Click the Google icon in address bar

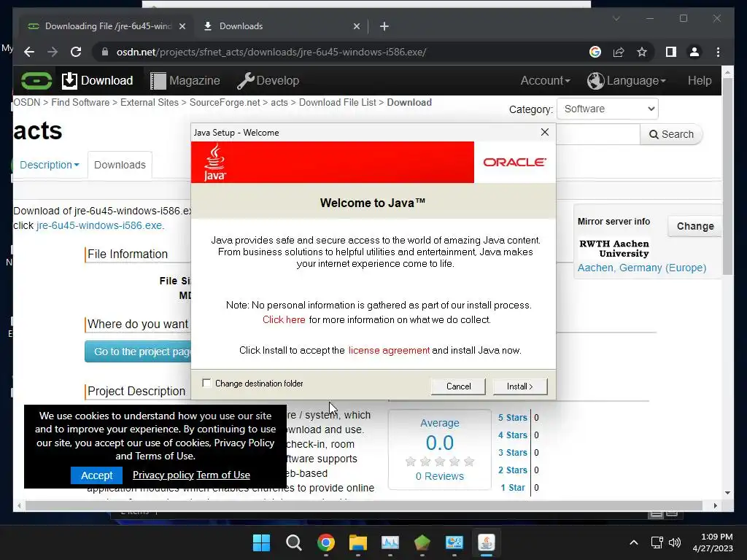coord(595,52)
